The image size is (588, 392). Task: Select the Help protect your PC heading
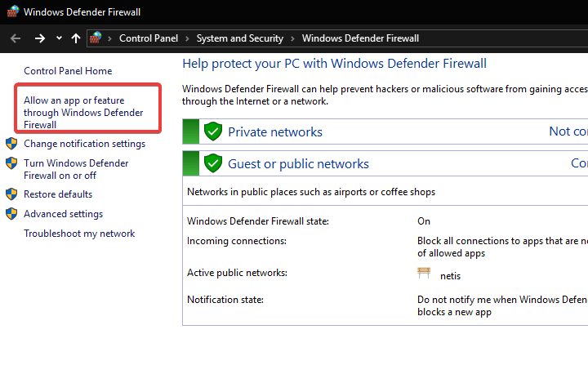coord(335,64)
